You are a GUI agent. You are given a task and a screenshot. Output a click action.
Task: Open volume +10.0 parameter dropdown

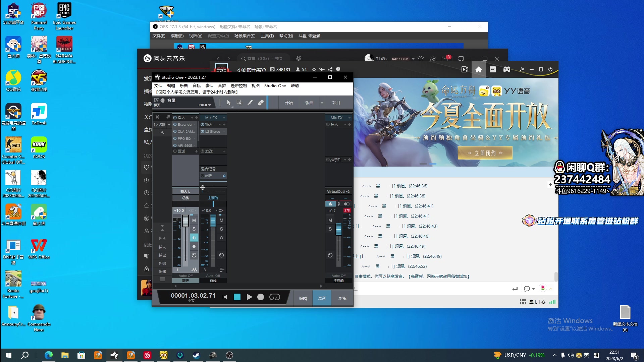click(210, 105)
